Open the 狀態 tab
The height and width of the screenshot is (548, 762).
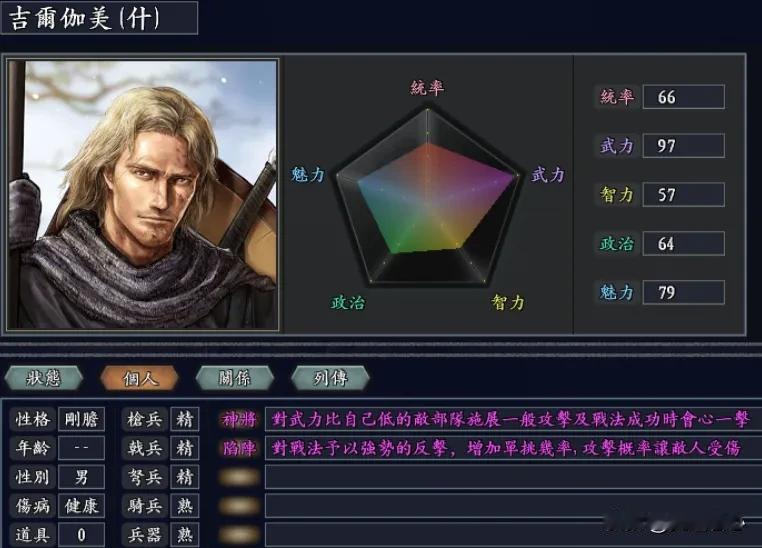click(x=44, y=378)
